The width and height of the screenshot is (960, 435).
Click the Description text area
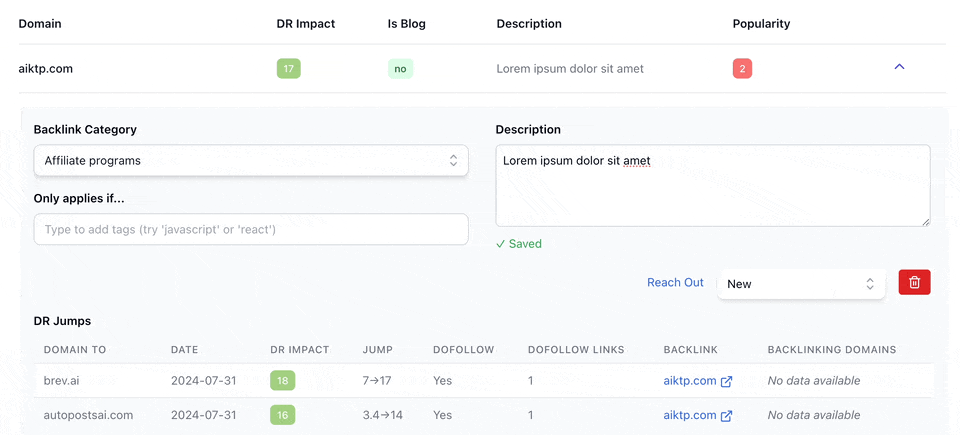coord(712,185)
